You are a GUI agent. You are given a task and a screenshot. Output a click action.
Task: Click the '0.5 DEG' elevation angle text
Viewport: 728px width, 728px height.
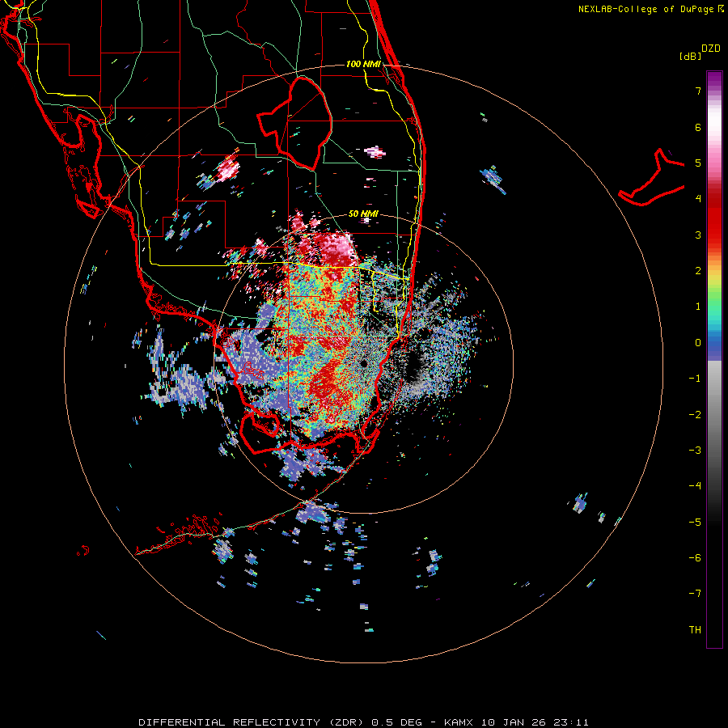(x=397, y=722)
